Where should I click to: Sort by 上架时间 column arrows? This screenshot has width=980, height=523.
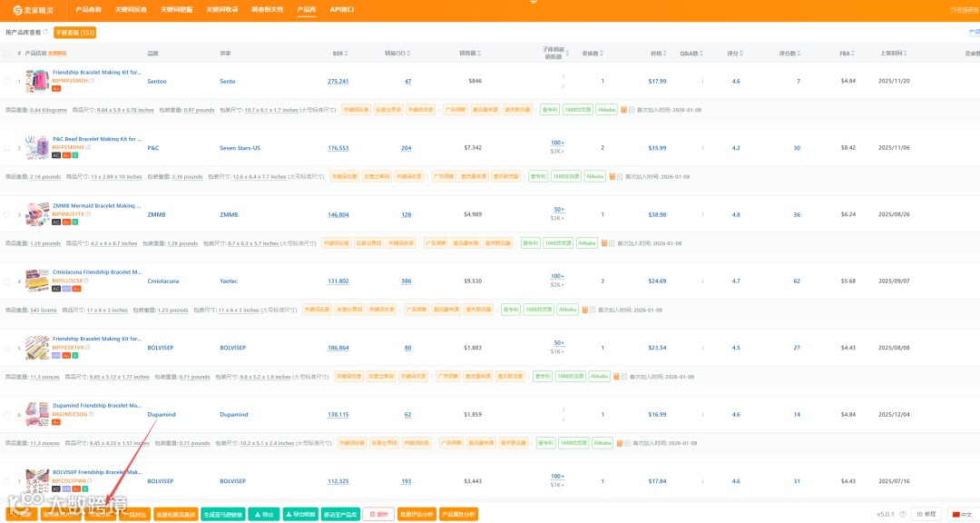tap(905, 54)
